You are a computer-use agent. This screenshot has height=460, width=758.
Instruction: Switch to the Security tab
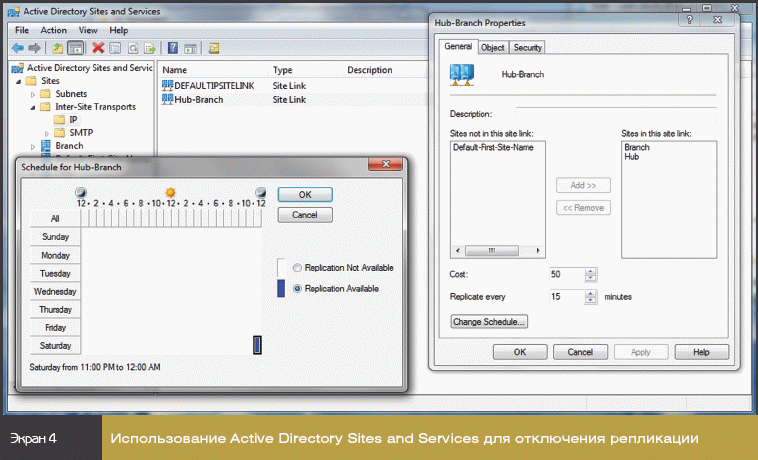pos(527,47)
